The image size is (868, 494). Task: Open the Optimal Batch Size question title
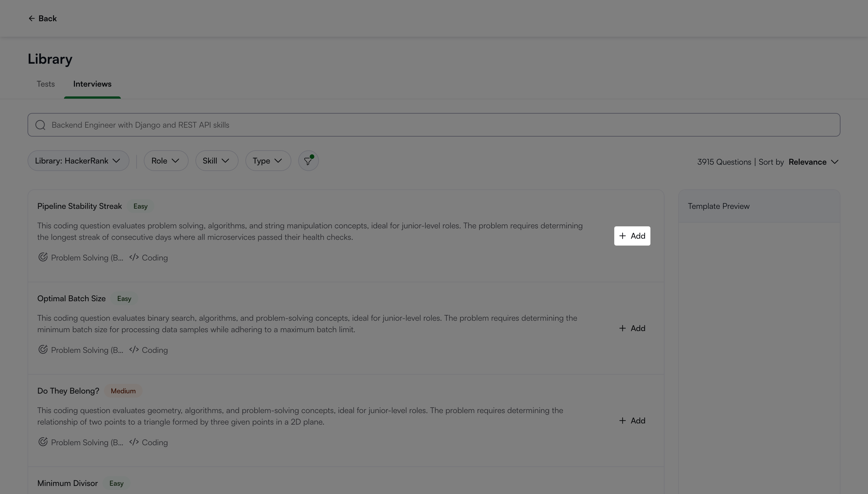tap(71, 299)
